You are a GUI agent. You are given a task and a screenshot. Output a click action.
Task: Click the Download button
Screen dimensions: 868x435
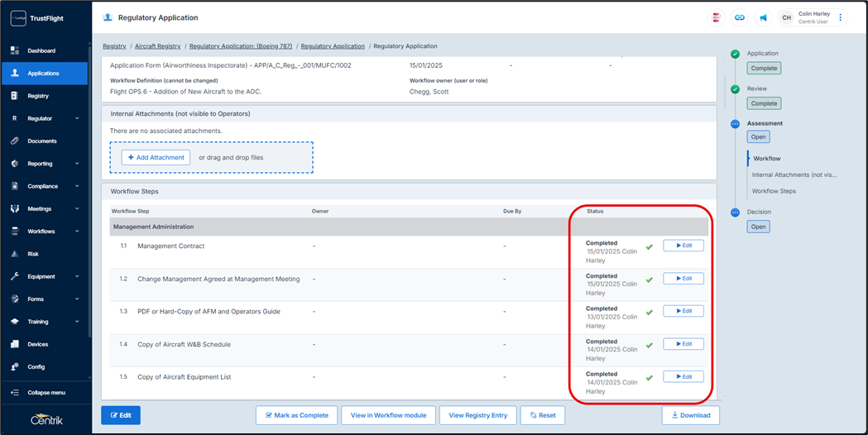[690, 415]
